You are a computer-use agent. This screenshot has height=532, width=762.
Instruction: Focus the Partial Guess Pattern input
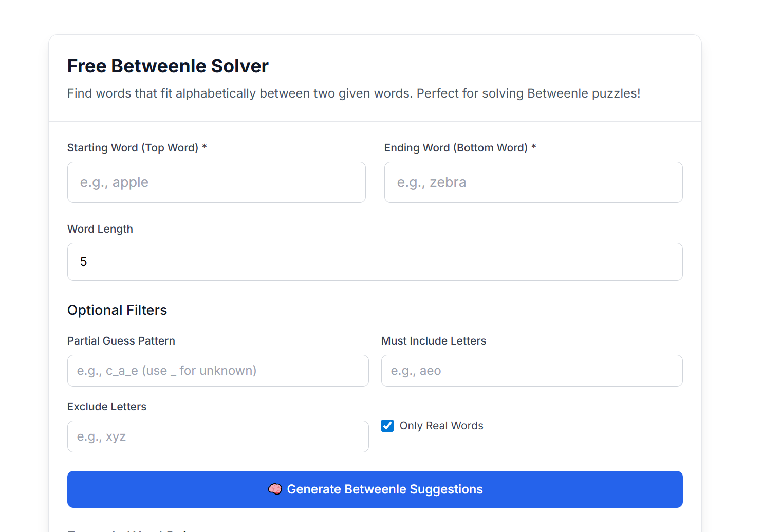click(218, 370)
